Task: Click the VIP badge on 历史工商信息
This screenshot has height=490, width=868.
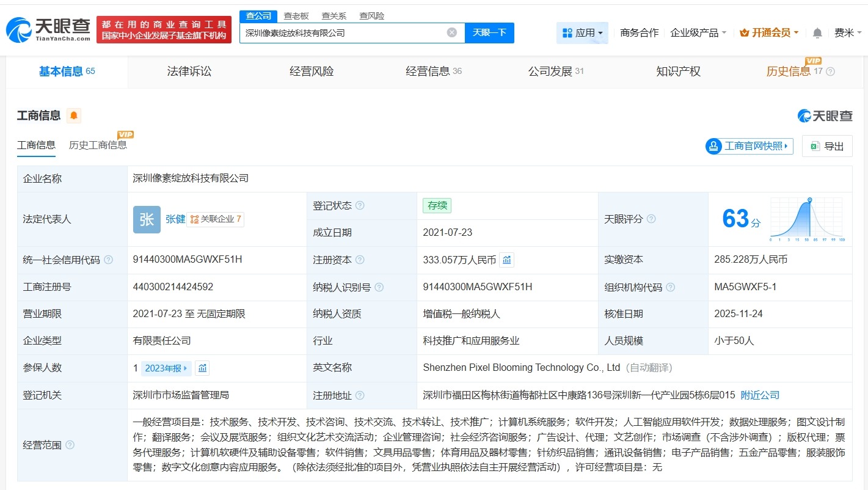Action: (125, 134)
